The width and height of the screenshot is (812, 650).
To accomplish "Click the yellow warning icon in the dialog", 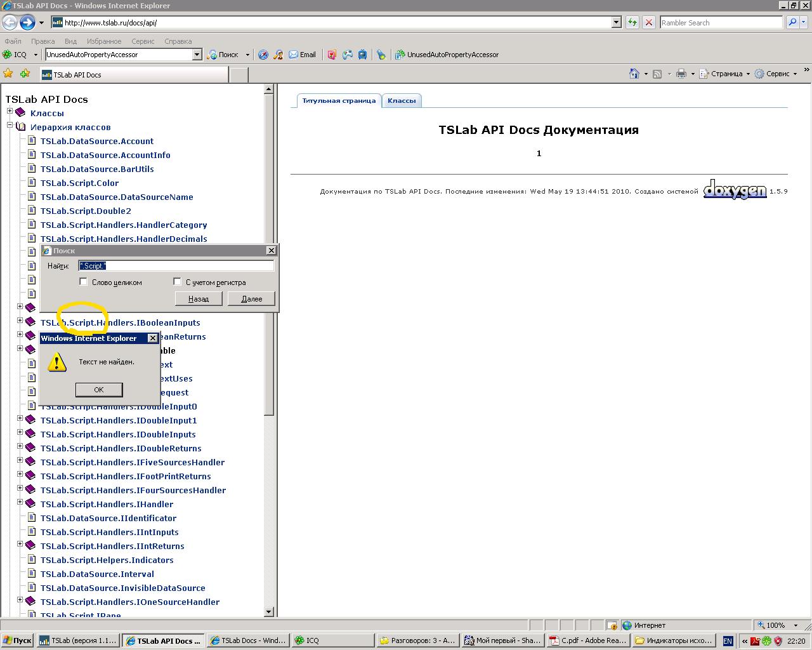I will 57,362.
